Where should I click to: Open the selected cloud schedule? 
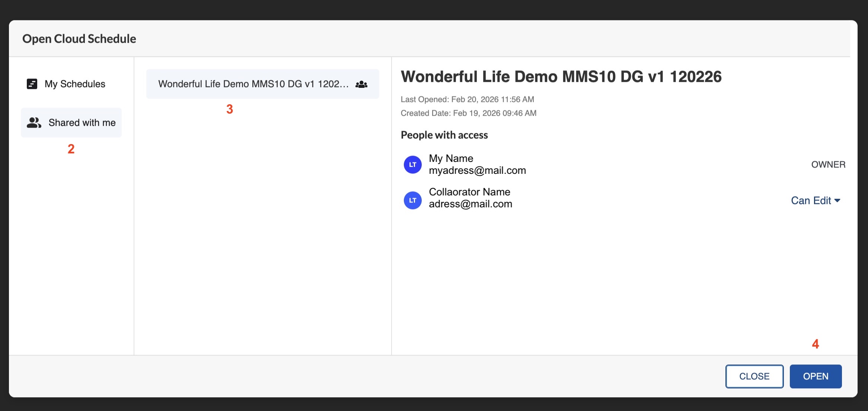click(x=815, y=376)
